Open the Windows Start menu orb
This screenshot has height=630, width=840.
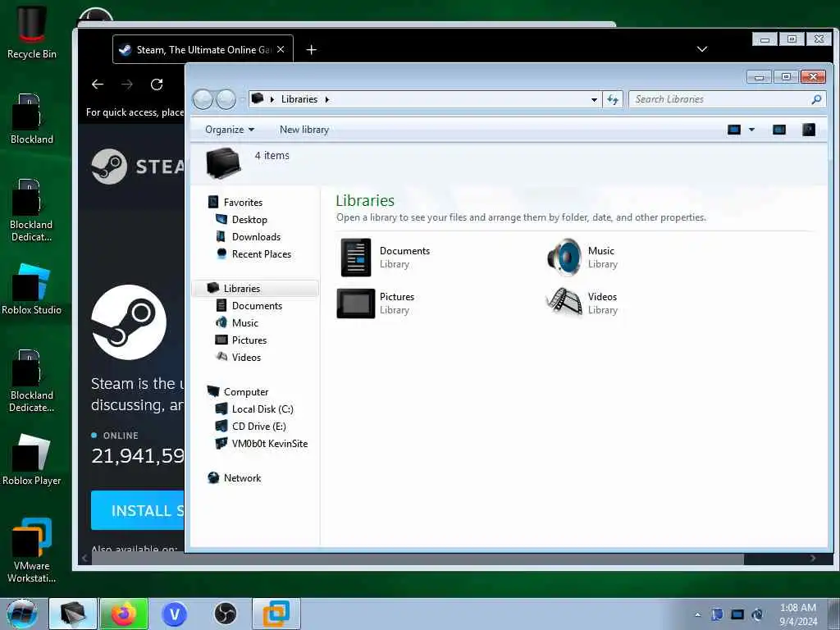pyautogui.click(x=22, y=614)
